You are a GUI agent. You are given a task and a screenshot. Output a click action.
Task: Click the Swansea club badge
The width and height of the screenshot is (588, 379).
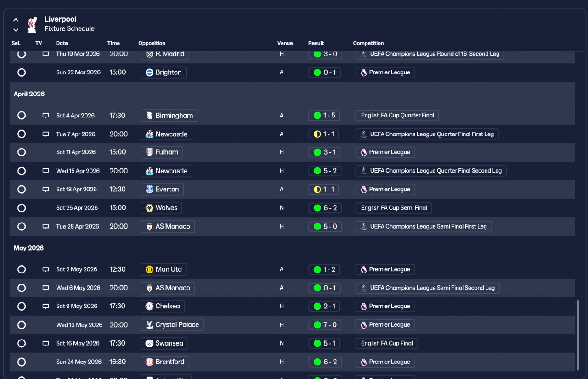coord(149,343)
